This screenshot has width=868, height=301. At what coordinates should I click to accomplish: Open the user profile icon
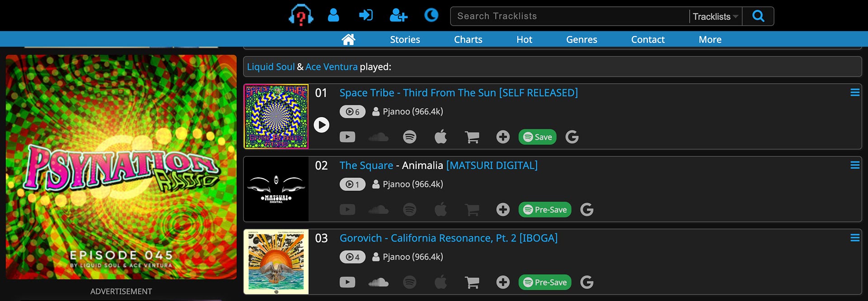click(334, 15)
